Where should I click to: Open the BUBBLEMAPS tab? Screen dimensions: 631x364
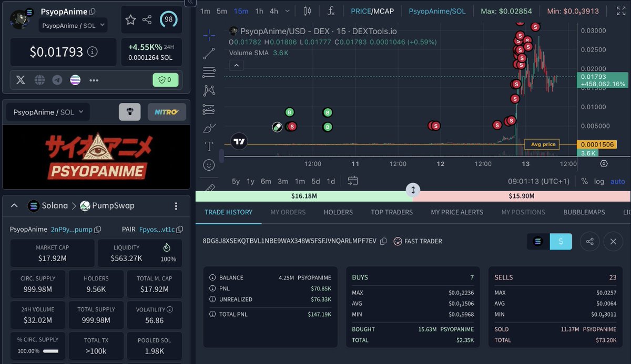click(584, 212)
